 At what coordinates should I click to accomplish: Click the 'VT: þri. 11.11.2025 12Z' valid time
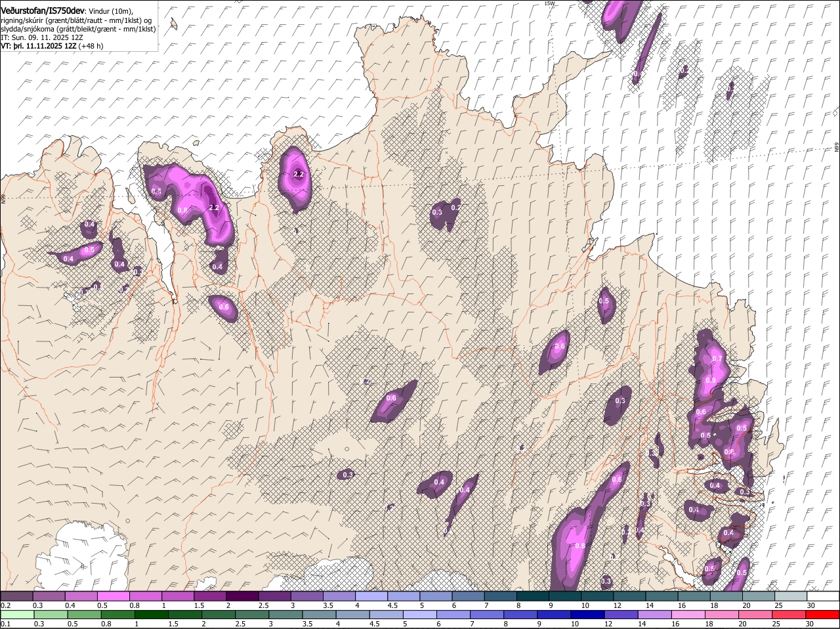[39, 47]
